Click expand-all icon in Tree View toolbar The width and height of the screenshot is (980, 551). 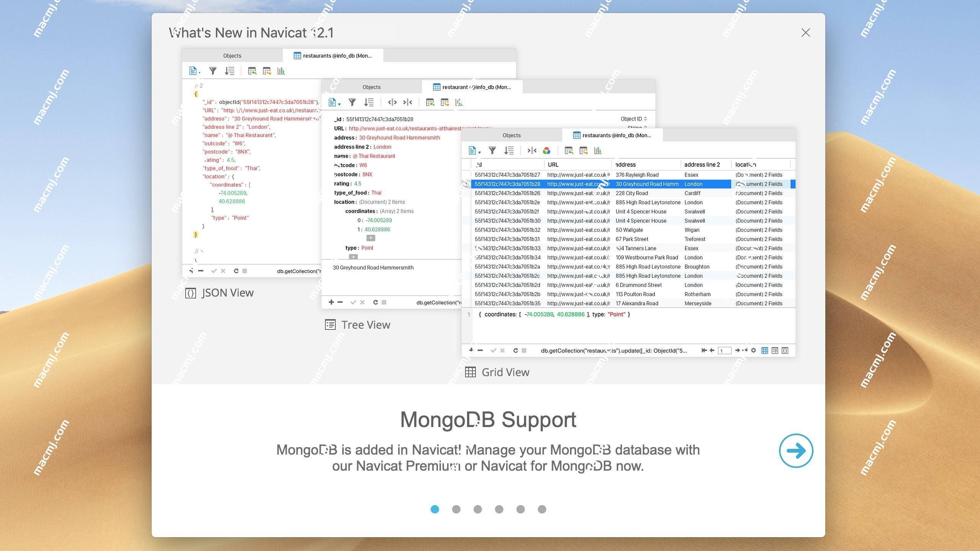click(x=392, y=102)
